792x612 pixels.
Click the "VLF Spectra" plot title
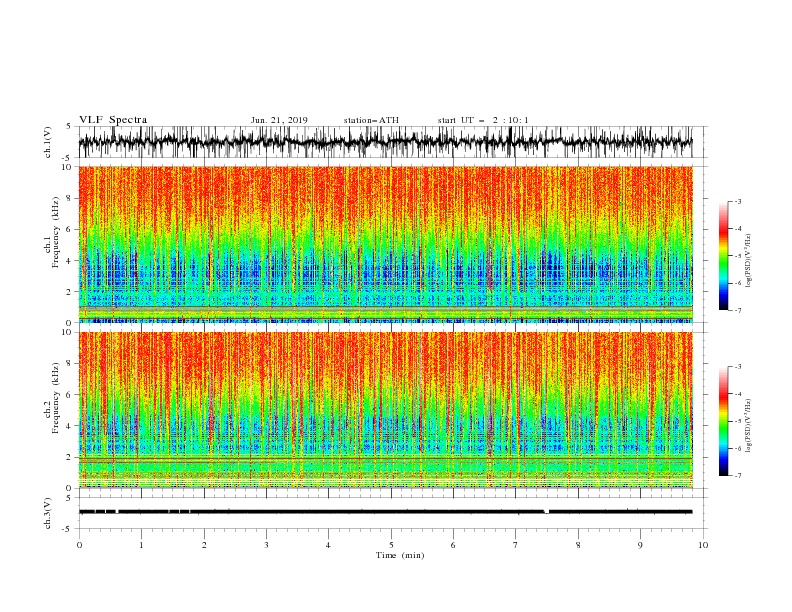click(x=113, y=120)
